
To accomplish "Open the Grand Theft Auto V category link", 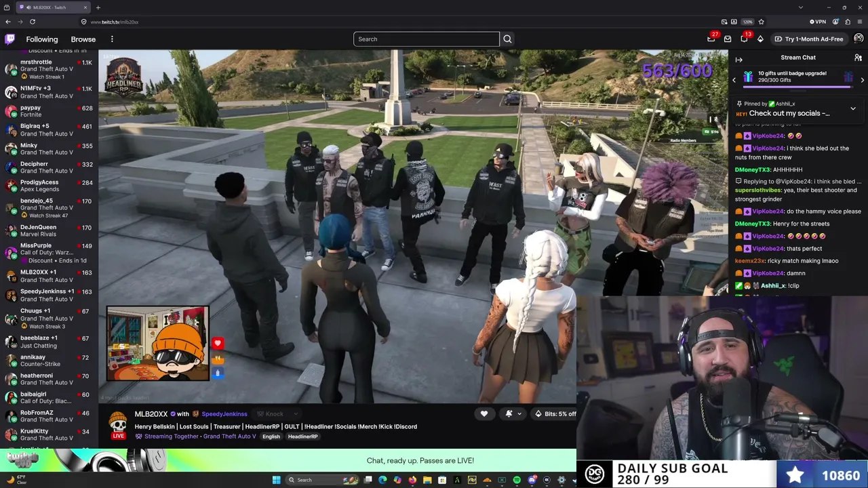I will (230, 436).
